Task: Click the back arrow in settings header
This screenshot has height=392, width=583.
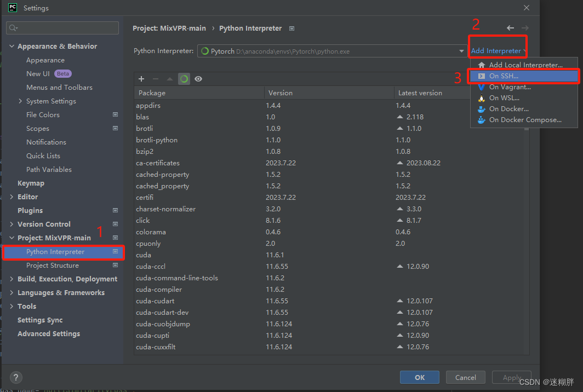Action: click(x=511, y=28)
